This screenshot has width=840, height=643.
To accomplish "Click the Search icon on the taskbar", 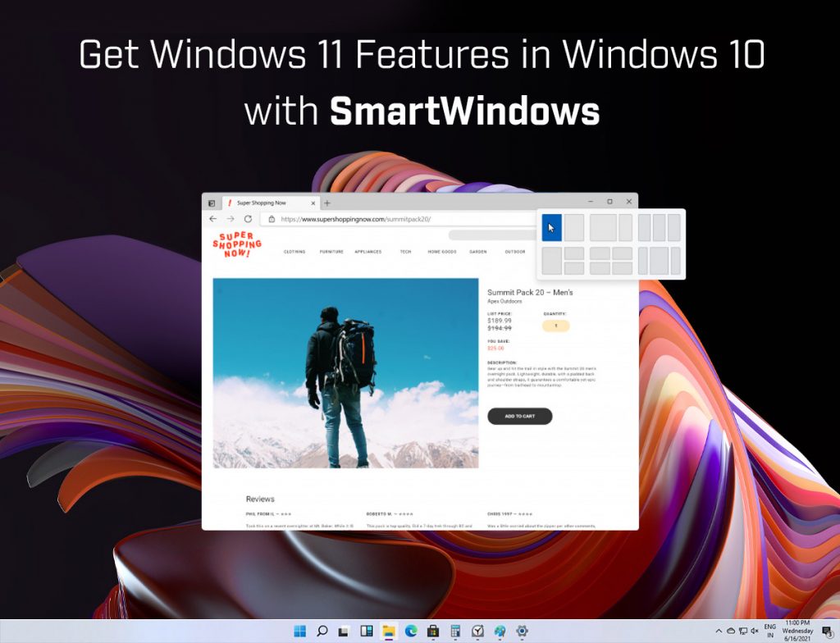I will pos(322,632).
